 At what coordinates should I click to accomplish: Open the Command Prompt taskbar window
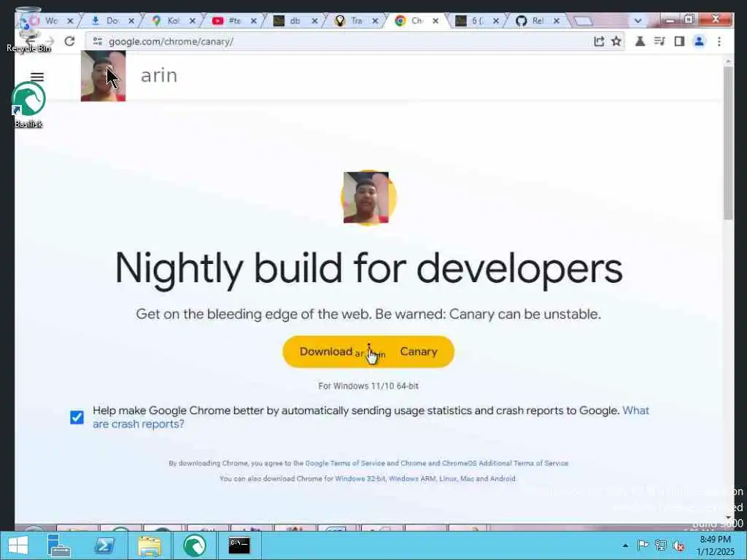(239, 545)
